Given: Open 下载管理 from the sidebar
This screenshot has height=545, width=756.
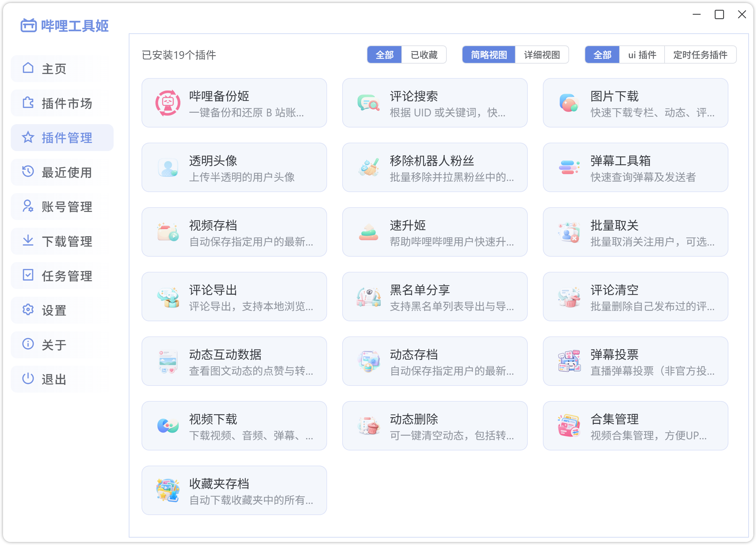Looking at the screenshot, I should click(62, 241).
